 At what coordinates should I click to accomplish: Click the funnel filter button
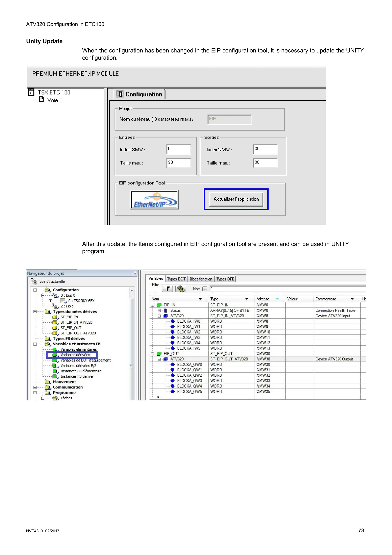(167, 289)
